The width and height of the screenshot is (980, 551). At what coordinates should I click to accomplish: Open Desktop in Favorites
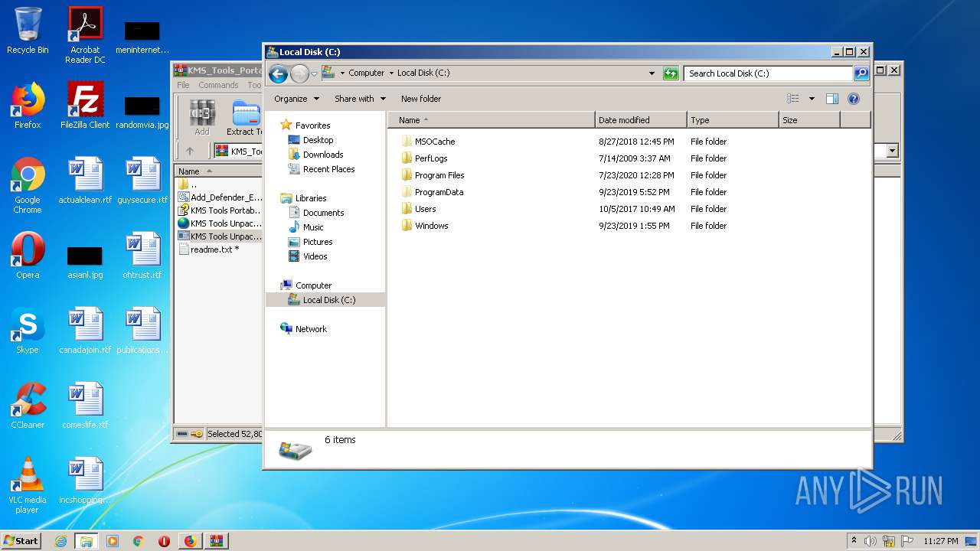311,140
